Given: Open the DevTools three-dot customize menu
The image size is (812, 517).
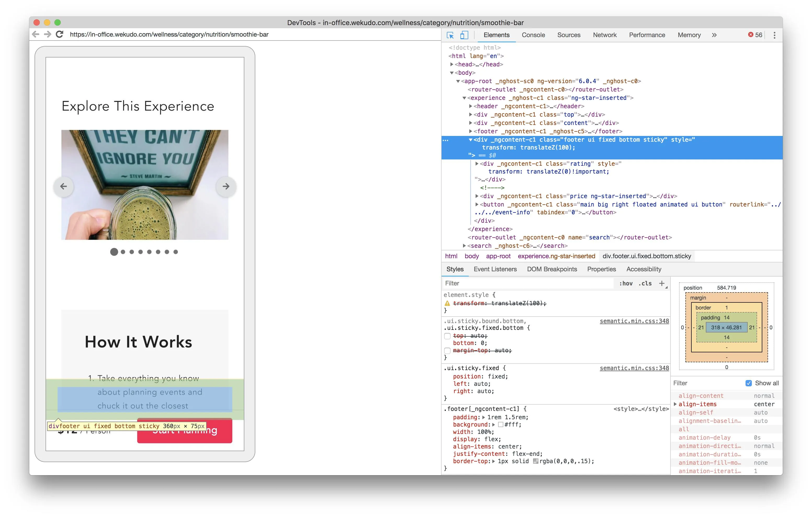Looking at the screenshot, I should [x=774, y=35].
